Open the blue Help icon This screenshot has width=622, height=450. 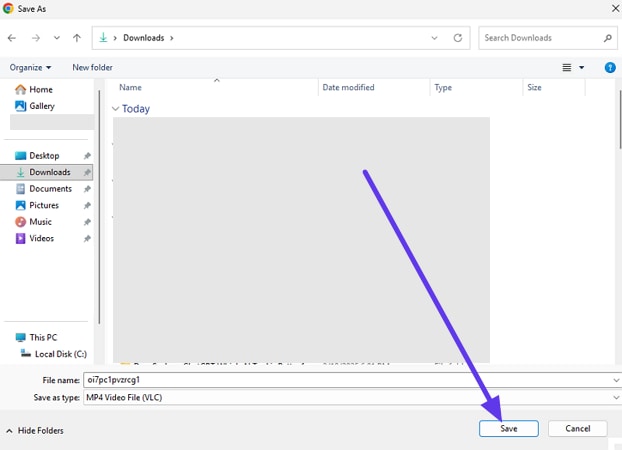(610, 68)
